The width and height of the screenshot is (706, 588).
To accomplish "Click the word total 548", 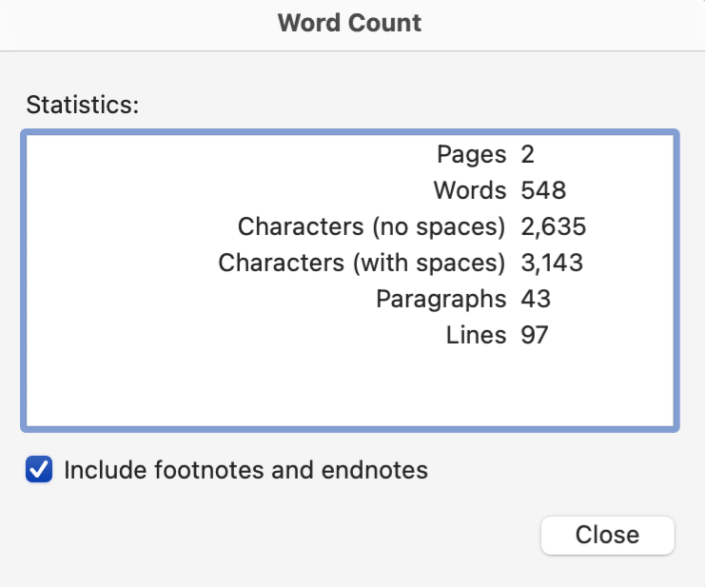I will [x=543, y=190].
